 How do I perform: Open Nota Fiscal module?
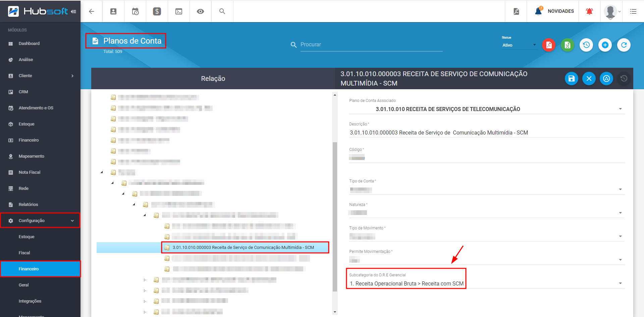point(40,172)
